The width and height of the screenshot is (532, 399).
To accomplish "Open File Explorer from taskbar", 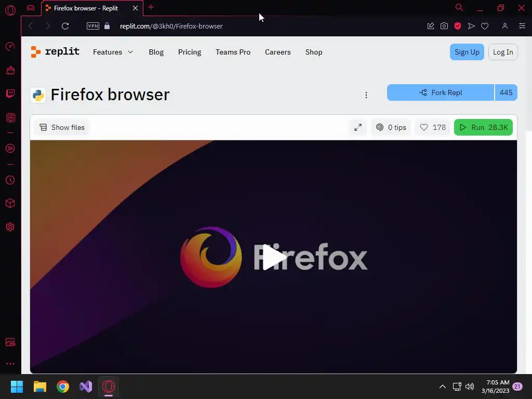I will 39,387.
